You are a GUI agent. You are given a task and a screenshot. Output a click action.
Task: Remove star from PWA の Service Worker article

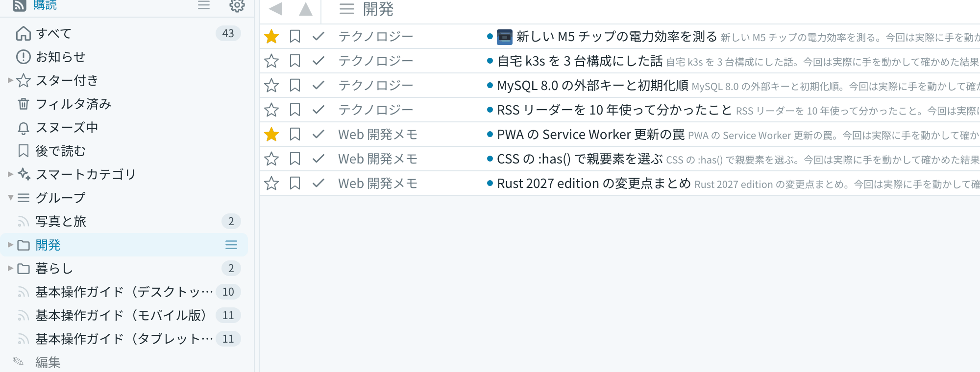tap(271, 134)
